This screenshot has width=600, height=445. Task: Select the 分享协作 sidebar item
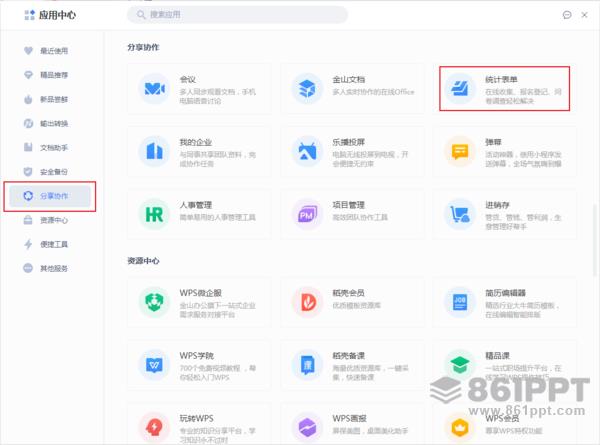click(50, 196)
